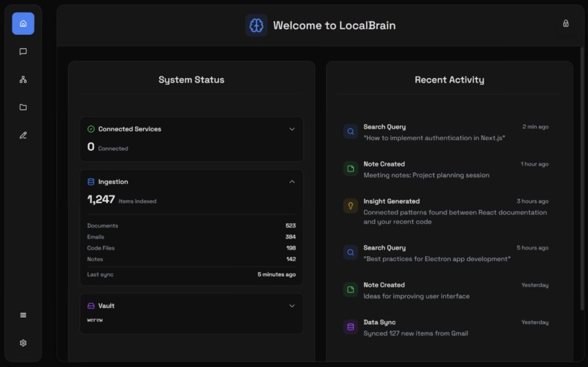Click the purple Data Sync icon
Image resolution: width=588 pixels, height=367 pixels.
(x=350, y=327)
